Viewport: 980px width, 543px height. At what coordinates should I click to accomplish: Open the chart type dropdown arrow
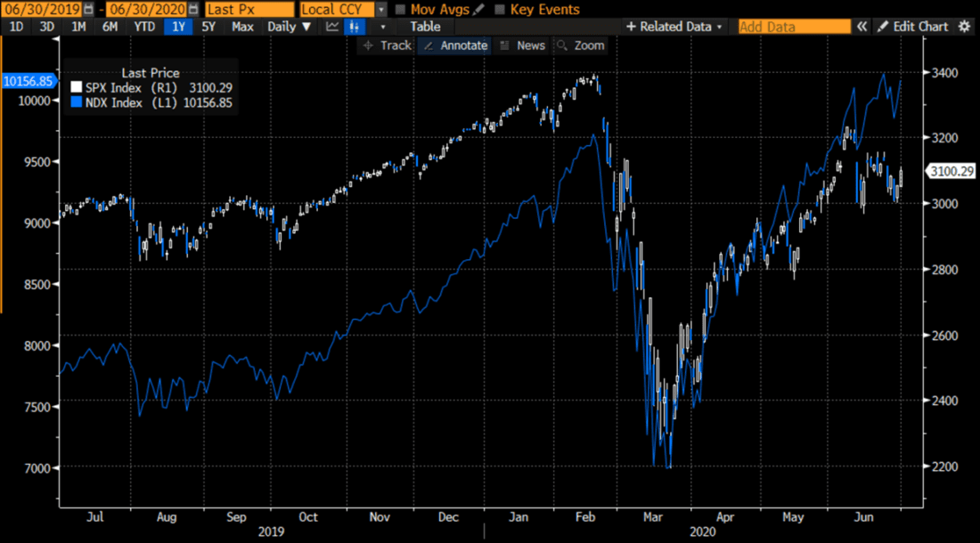tap(382, 27)
